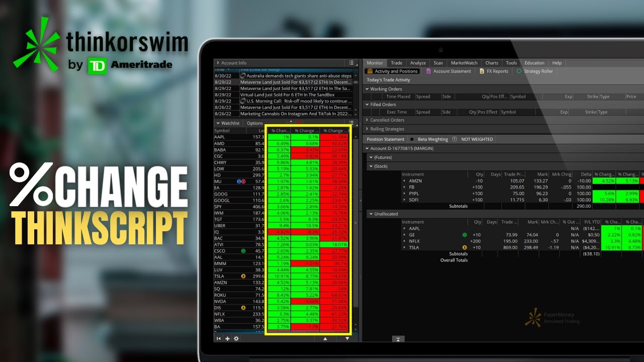This screenshot has height=362, width=644.
Task: Expand the Cancelled Orders section
Action: (x=367, y=120)
